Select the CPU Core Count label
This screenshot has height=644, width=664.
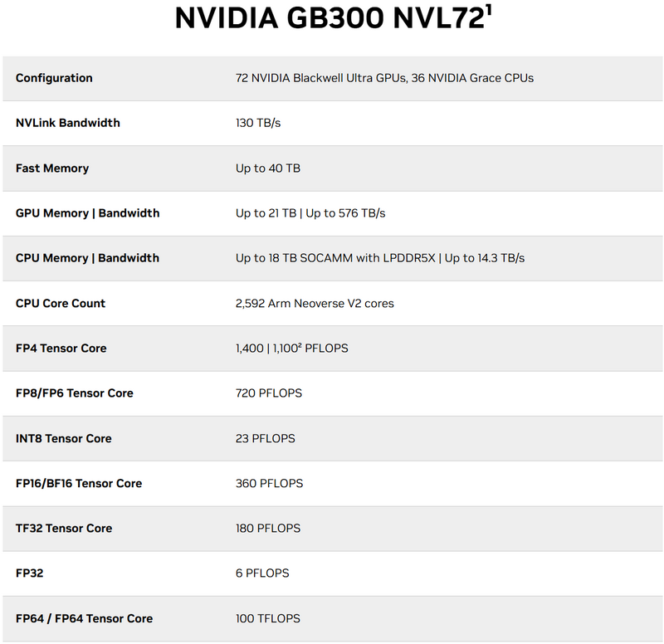tap(61, 304)
